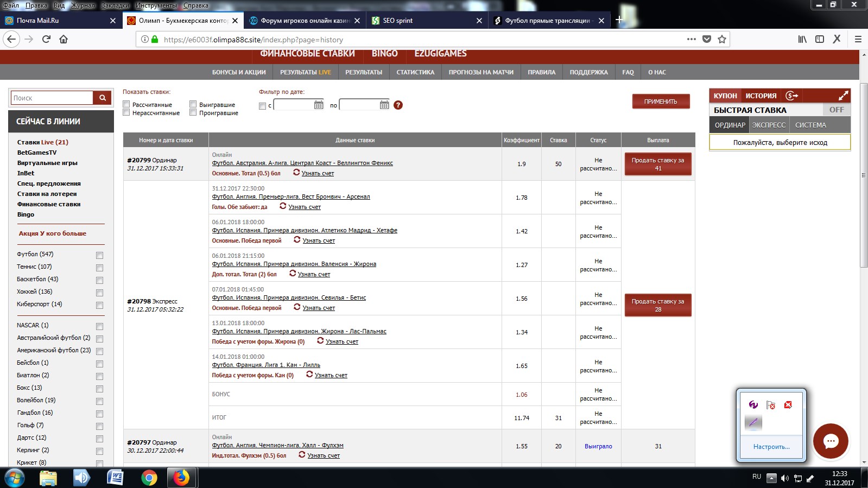Switch to the Почта Mail.Ru tab

61,21
